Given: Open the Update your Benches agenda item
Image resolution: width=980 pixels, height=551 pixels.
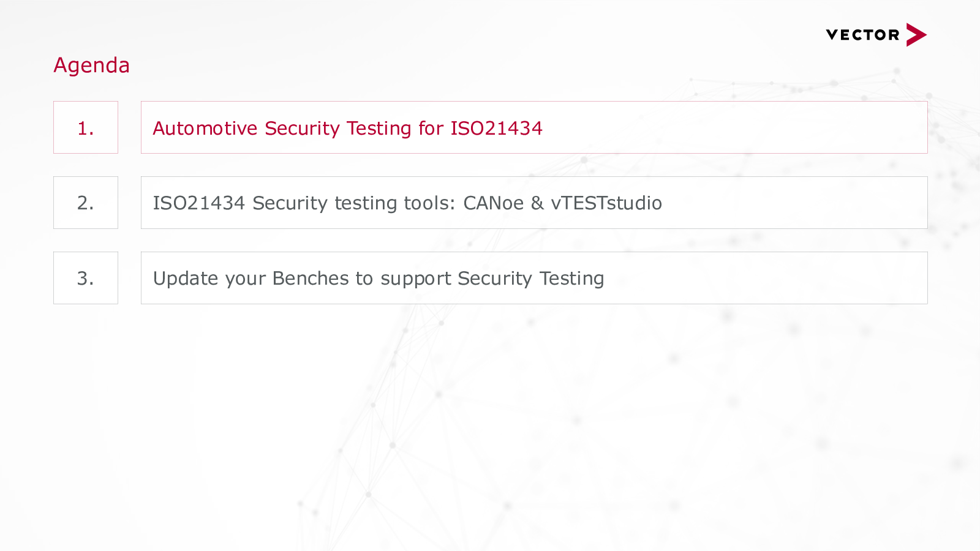Looking at the screenshot, I should [x=534, y=278].
